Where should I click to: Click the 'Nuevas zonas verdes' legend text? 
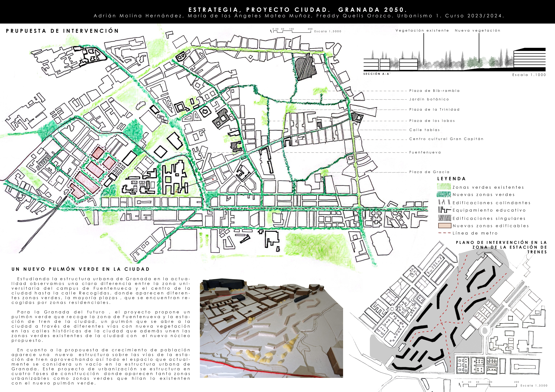coord(484,195)
